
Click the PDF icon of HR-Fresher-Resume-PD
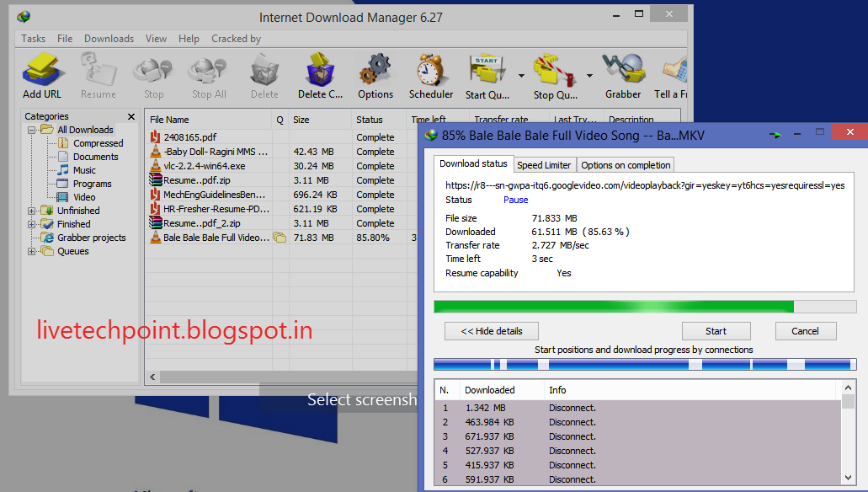(156, 209)
